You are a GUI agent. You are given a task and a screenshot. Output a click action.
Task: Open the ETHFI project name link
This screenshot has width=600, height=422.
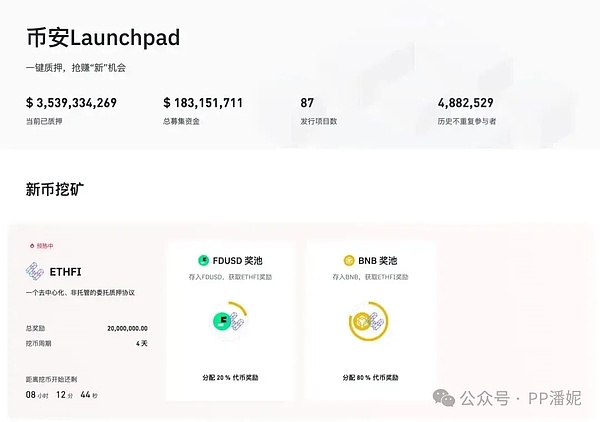point(65,271)
